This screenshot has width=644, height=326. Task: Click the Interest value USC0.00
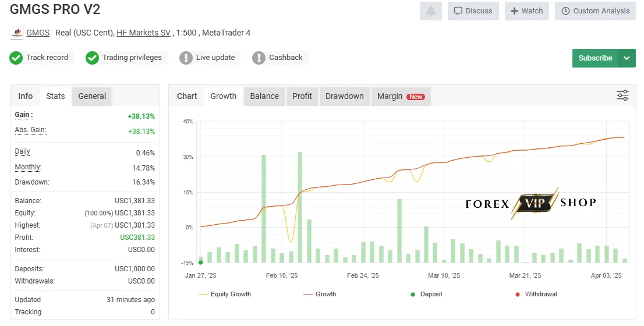coord(141,250)
